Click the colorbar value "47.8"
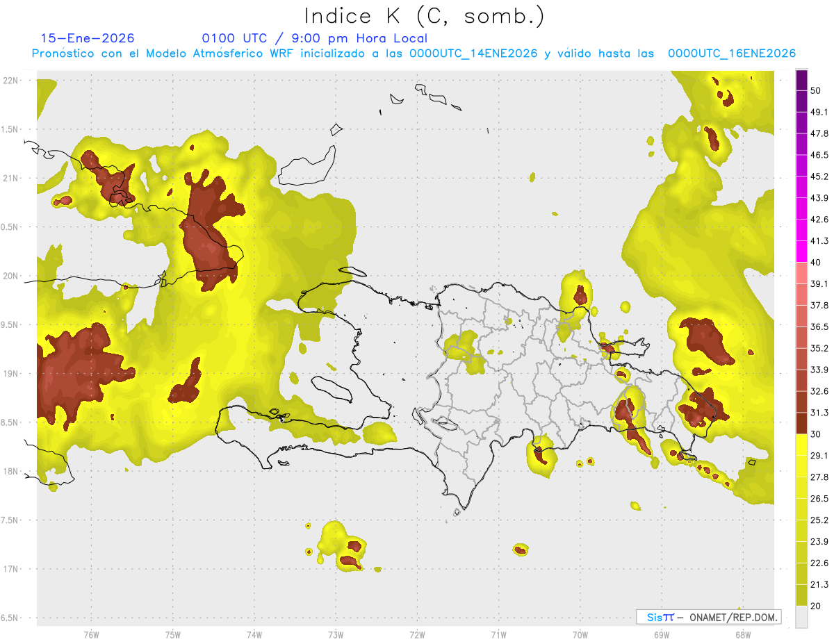This screenshot has height=644, width=834. tap(819, 133)
